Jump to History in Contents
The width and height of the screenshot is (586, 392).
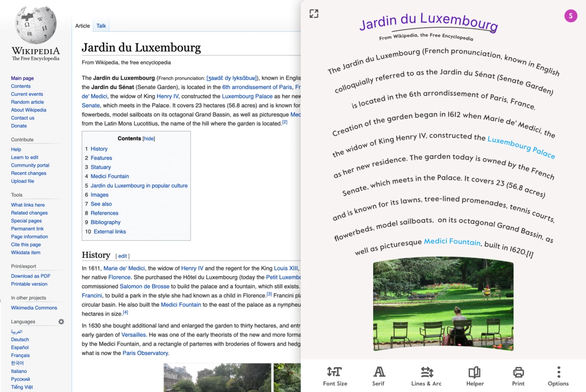coord(99,149)
